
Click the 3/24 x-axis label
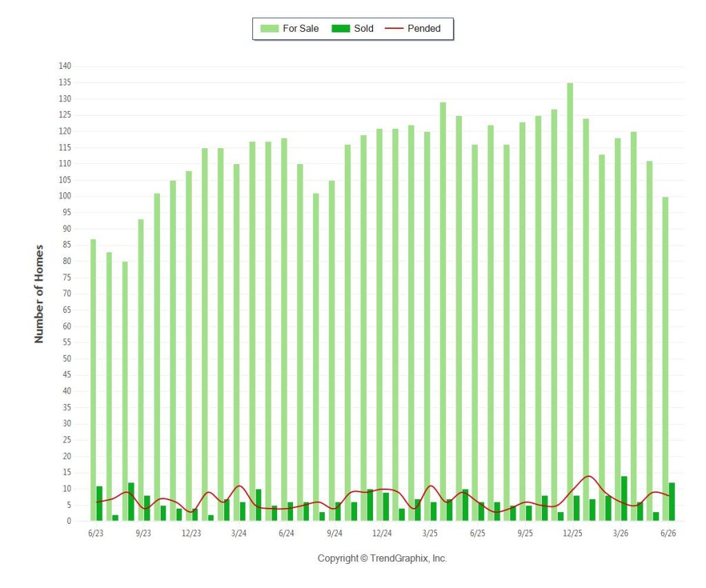239,533
